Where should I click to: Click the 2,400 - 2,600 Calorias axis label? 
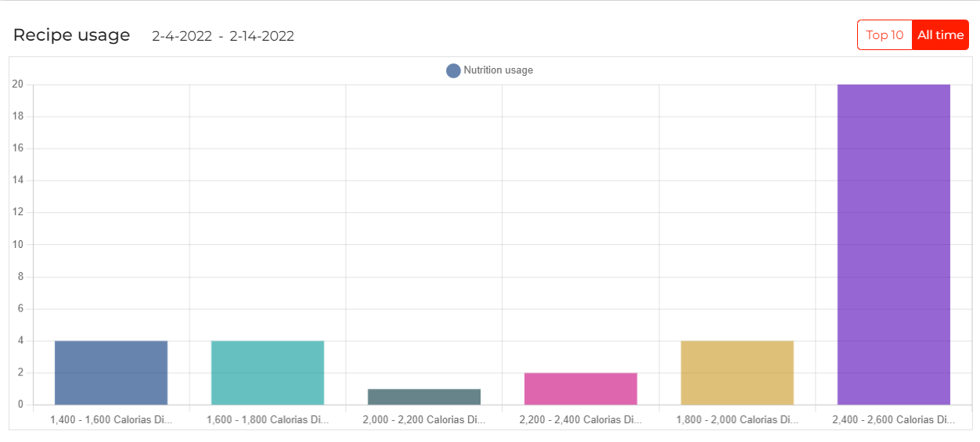894,420
